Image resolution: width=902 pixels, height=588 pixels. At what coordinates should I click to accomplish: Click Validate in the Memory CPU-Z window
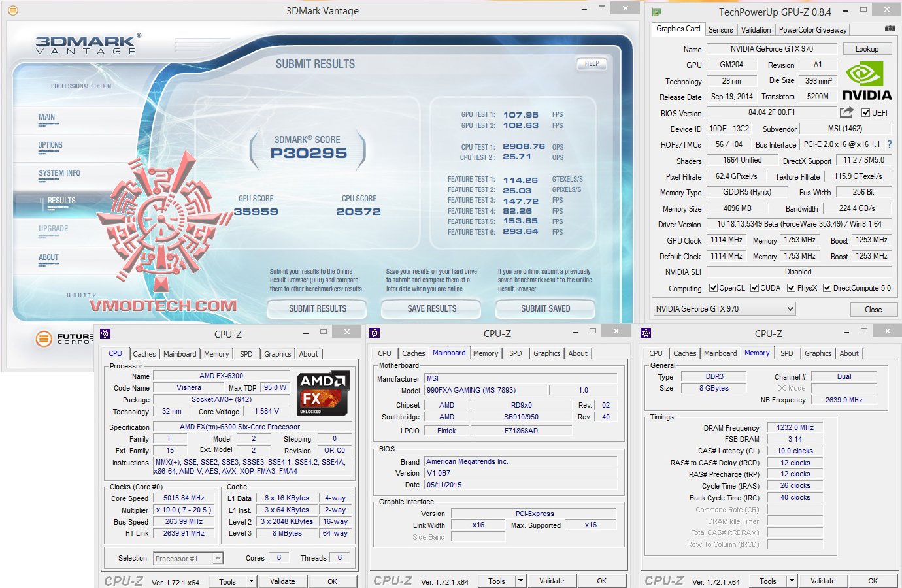coord(823,581)
